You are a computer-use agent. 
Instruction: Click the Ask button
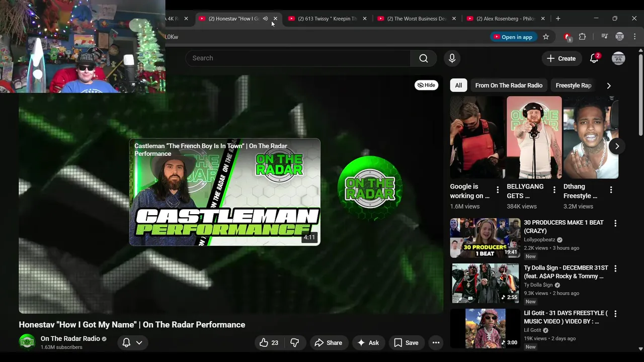368,343
